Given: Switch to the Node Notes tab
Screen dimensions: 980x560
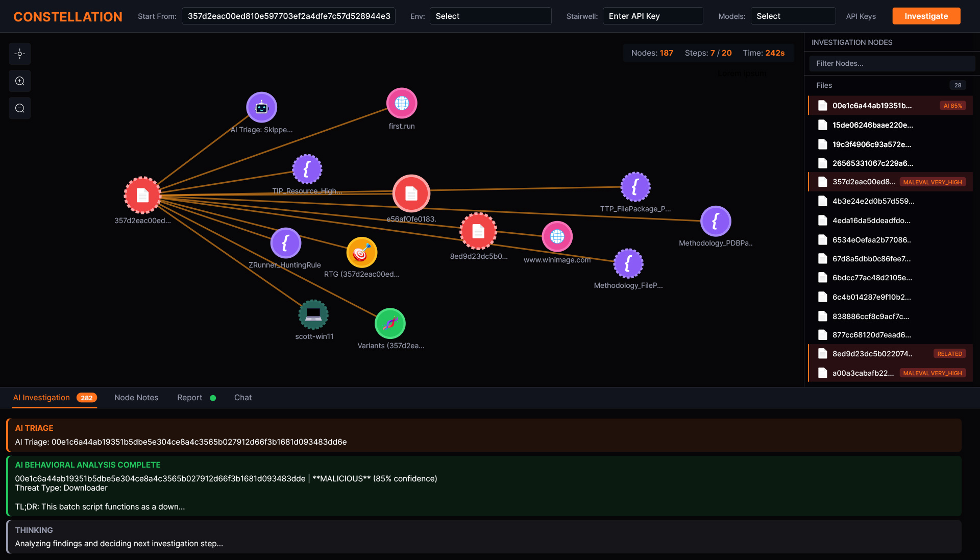Looking at the screenshot, I should point(136,398).
